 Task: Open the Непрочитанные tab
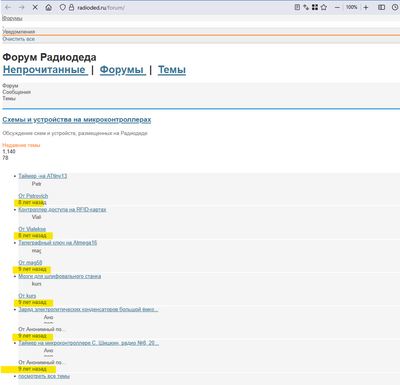point(45,70)
